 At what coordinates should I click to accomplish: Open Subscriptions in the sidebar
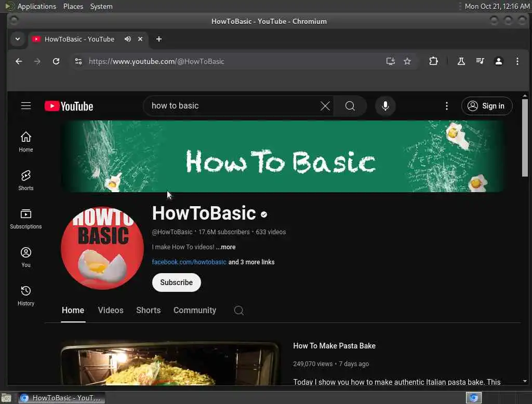pyautogui.click(x=26, y=219)
